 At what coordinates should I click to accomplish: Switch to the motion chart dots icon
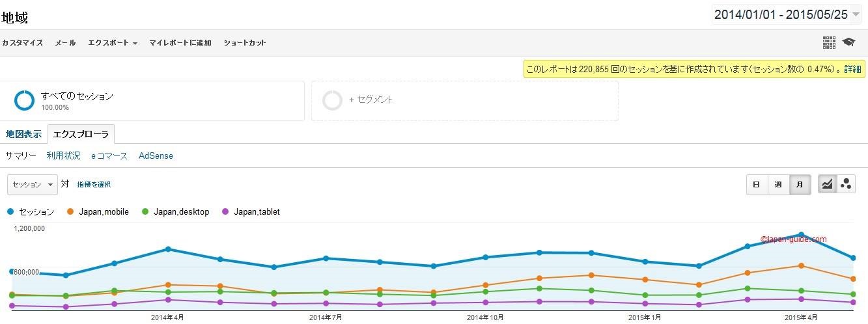pyautogui.click(x=846, y=184)
